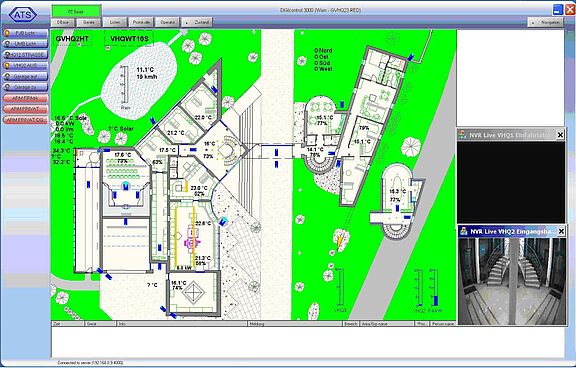Click the yellow lightning bolt icon on lawn
Screen dimensions: 576x368
point(340,239)
